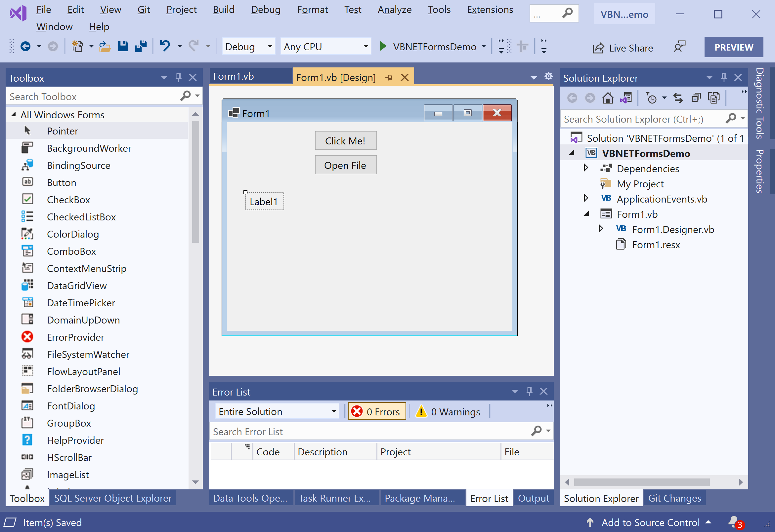Click the Toolbox vertical scrollbar thumb
Image resolution: width=775 pixels, height=532 pixels.
(x=196, y=182)
